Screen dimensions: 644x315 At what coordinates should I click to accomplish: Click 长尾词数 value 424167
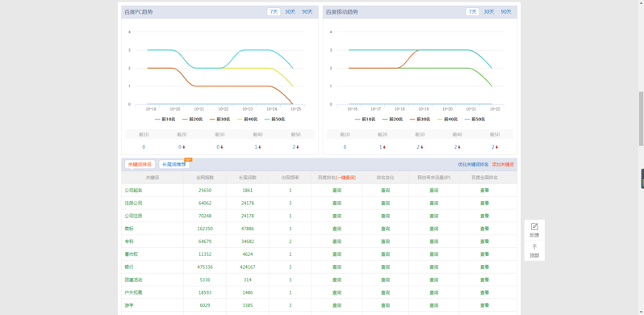click(248, 267)
